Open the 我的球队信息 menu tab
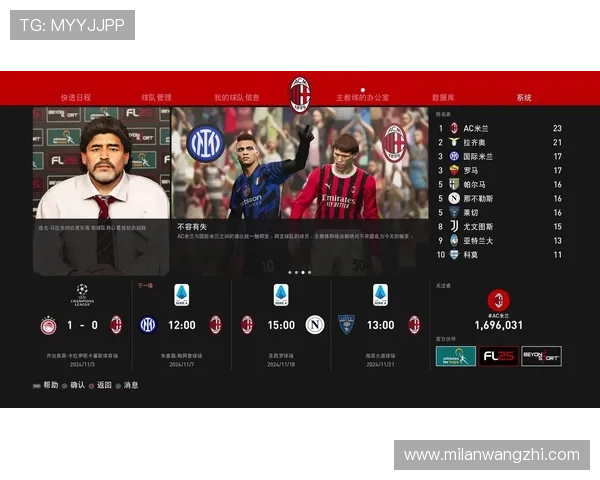This screenshot has width=600, height=480. [237, 98]
